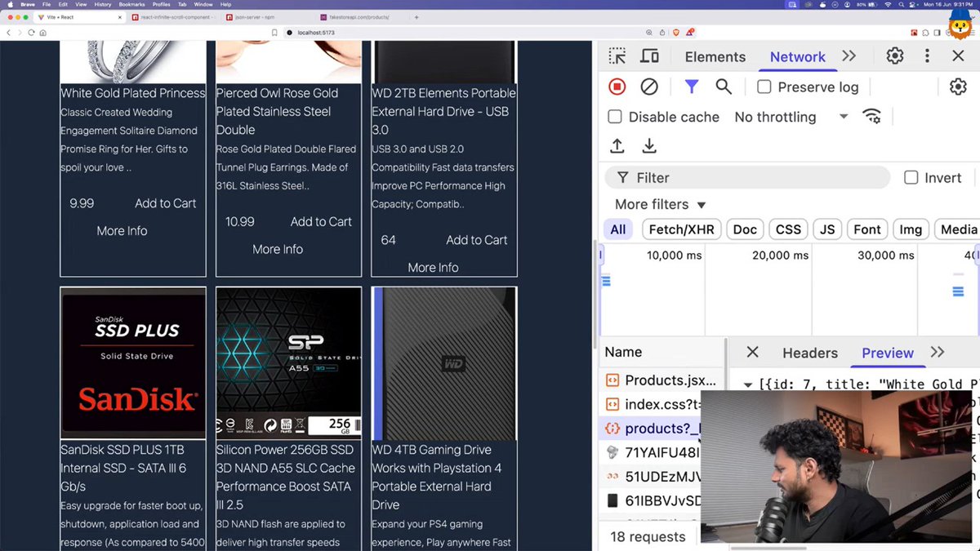Switch to the Elements panel
The width and height of the screenshot is (980, 551).
[715, 56]
